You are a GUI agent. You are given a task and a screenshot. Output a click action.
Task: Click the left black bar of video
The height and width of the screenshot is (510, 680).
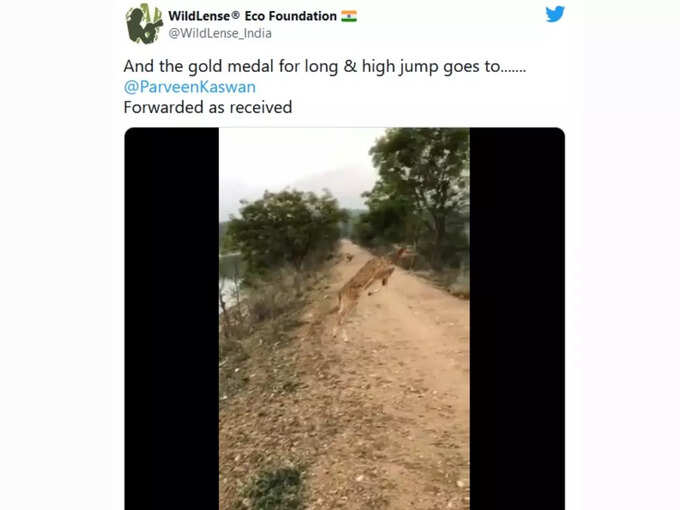172,319
